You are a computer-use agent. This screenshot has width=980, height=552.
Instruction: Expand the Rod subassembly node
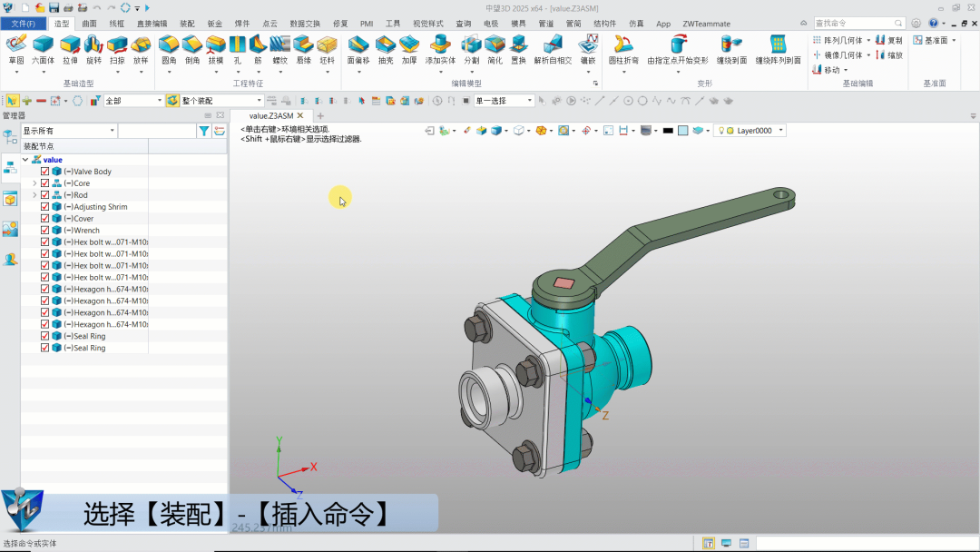click(34, 195)
